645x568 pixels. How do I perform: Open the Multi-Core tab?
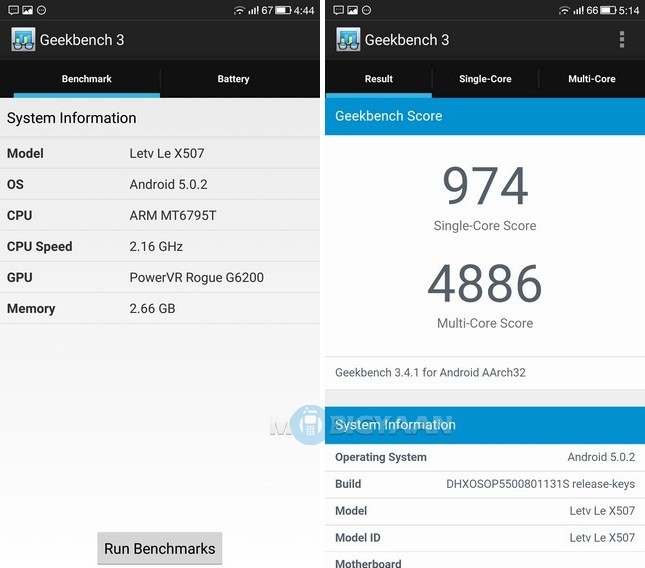[592, 79]
